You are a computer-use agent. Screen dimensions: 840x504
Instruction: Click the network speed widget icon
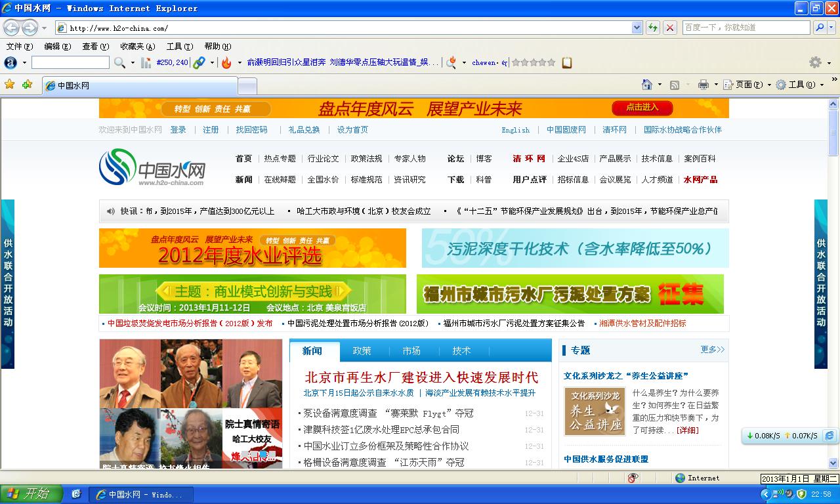(x=829, y=436)
